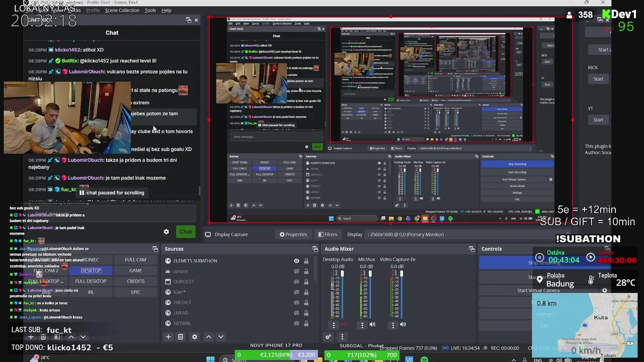Open Windows Start menu

[210, 359]
